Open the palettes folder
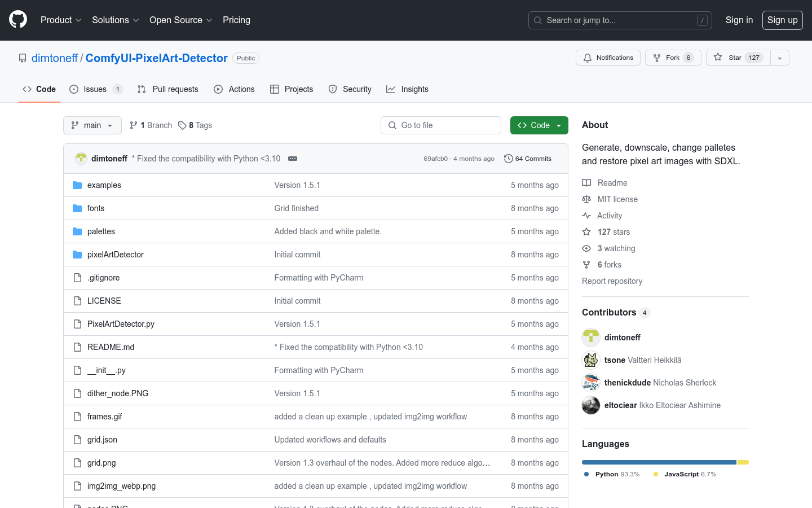The image size is (812, 508). [x=101, y=231]
